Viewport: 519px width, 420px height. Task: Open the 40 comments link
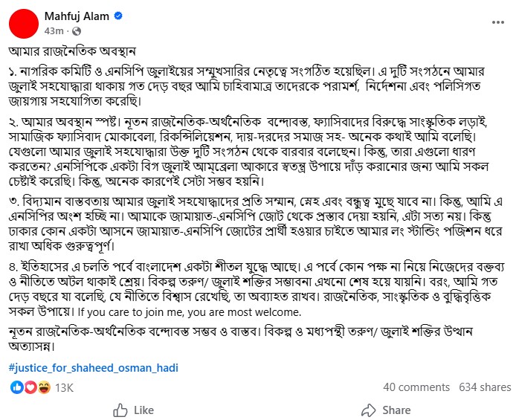pos(416,387)
